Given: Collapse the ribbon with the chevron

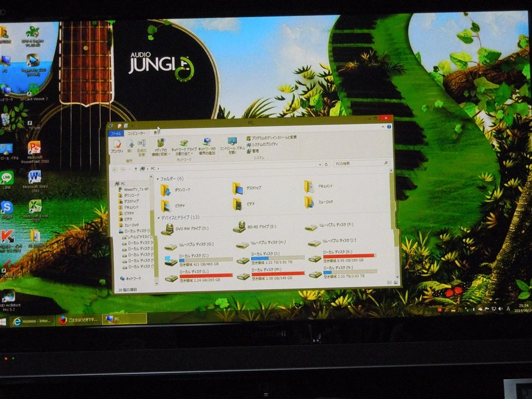Looking at the screenshot, I should [x=383, y=127].
